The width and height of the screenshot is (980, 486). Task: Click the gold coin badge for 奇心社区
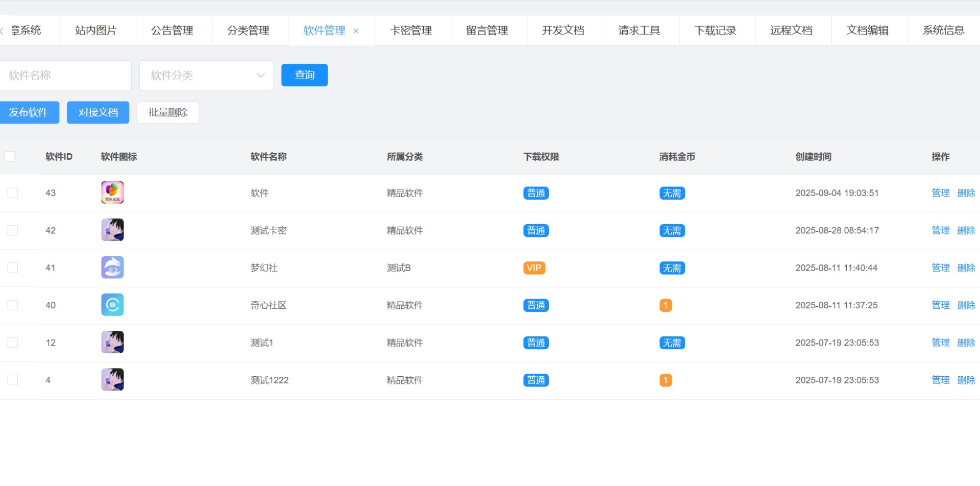[666, 305]
